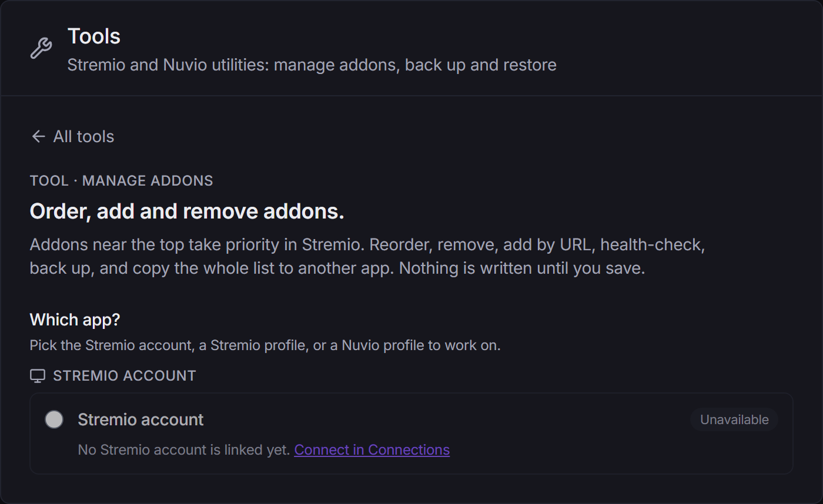Screen dimensions: 823x504
Task: Open the Connect in Connections link
Action: (372, 450)
